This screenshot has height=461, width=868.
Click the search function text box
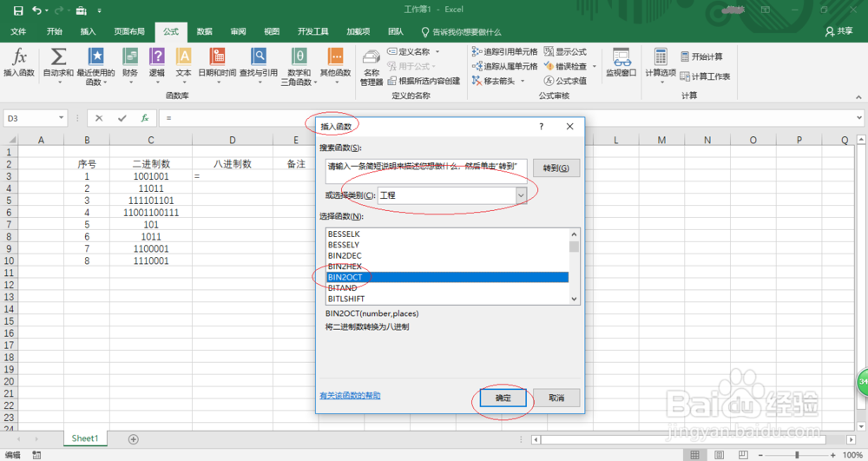click(x=426, y=170)
